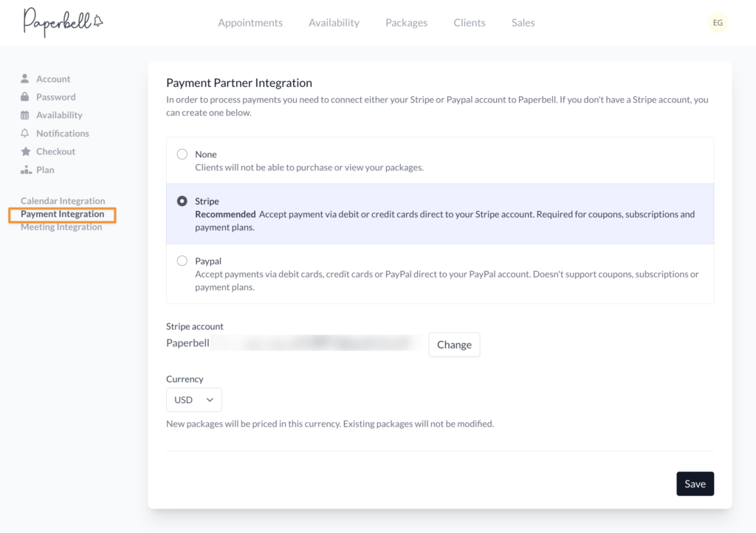This screenshot has width=756, height=533.
Task: Click the Password lock icon
Action: point(25,97)
